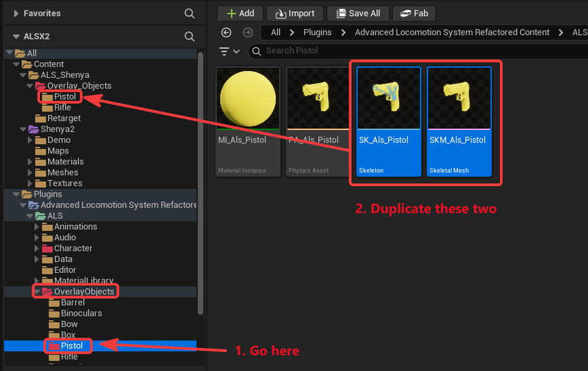Expand the Textures folder arrow
The width and height of the screenshot is (588, 371).
[x=30, y=183]
